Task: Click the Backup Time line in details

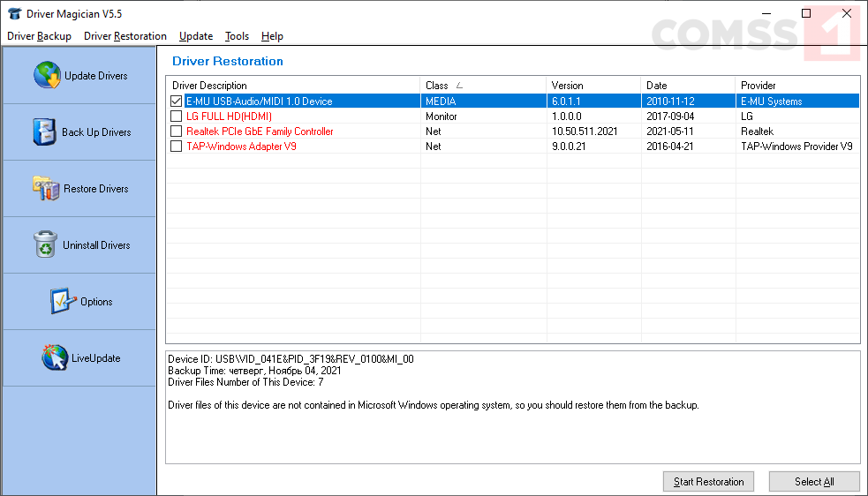Action: point(254,371)
